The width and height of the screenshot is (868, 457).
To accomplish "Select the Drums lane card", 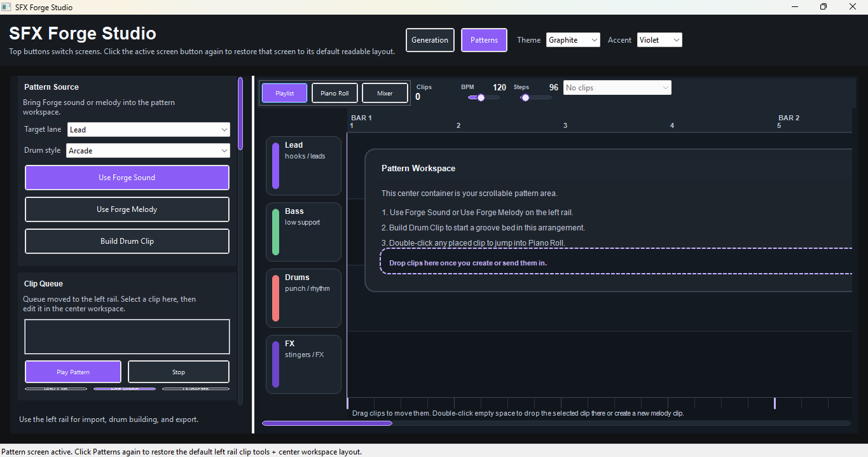I will (304, 298).
